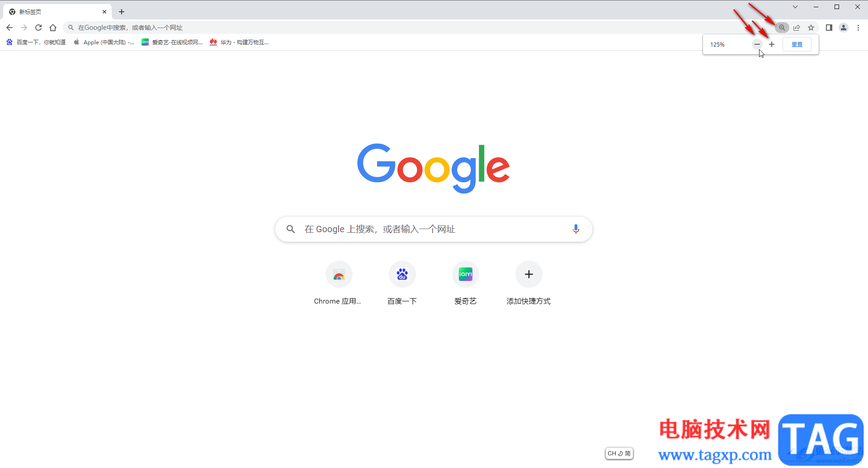Click the Google search box on page

pyautogui.click(x=434, y=229)
